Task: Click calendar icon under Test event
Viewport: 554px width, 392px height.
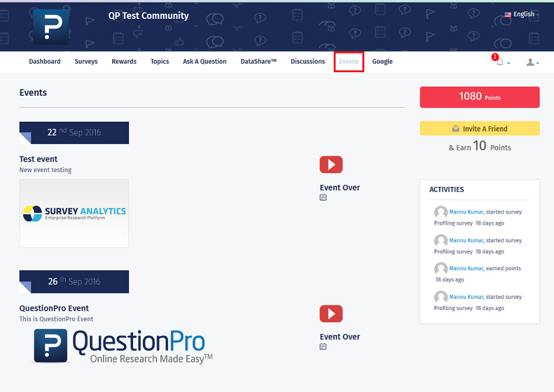Action: 323,197
